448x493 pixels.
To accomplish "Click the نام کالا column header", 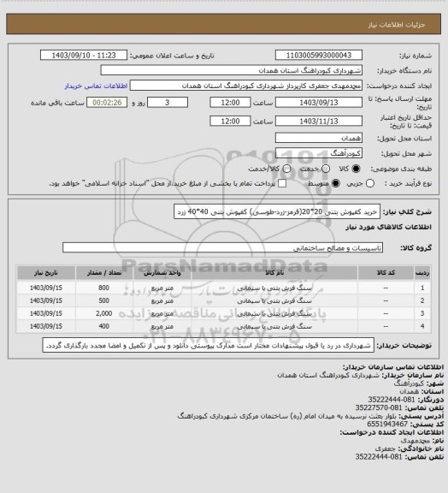I will coord(274,273).
